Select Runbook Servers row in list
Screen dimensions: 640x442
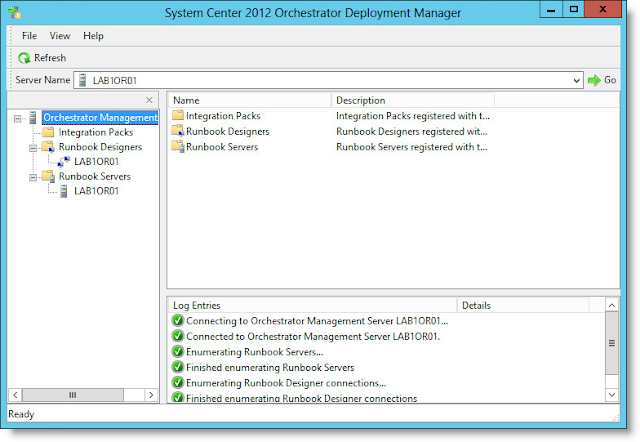(x=331, y=147)
